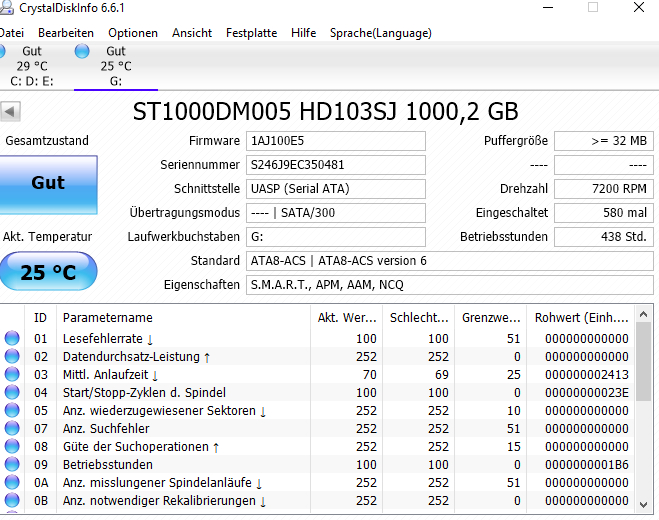Open the Bearbeiten menu

tap(66, 33)
